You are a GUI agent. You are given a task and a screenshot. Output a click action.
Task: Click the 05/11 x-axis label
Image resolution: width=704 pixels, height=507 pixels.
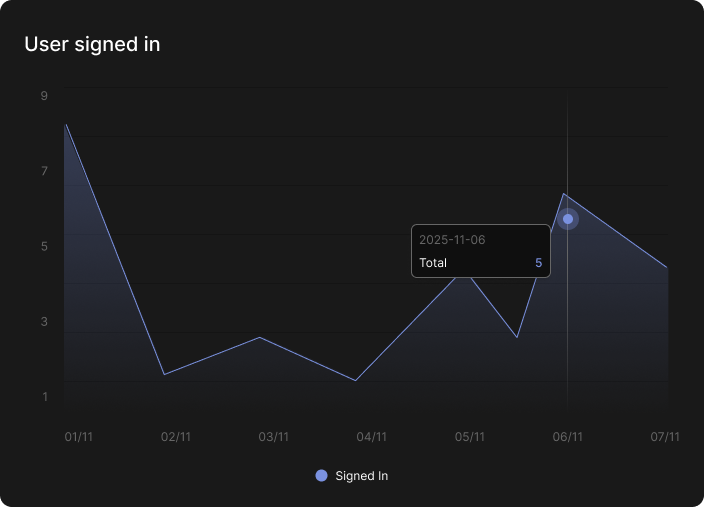tap(470, 437)
